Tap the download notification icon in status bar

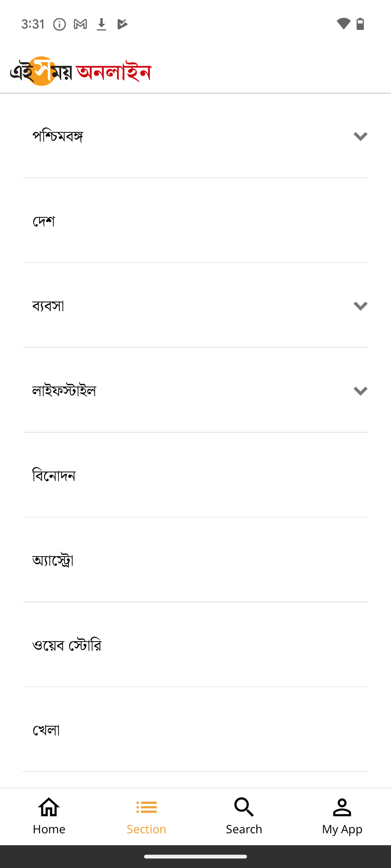[x=101, y=24]
